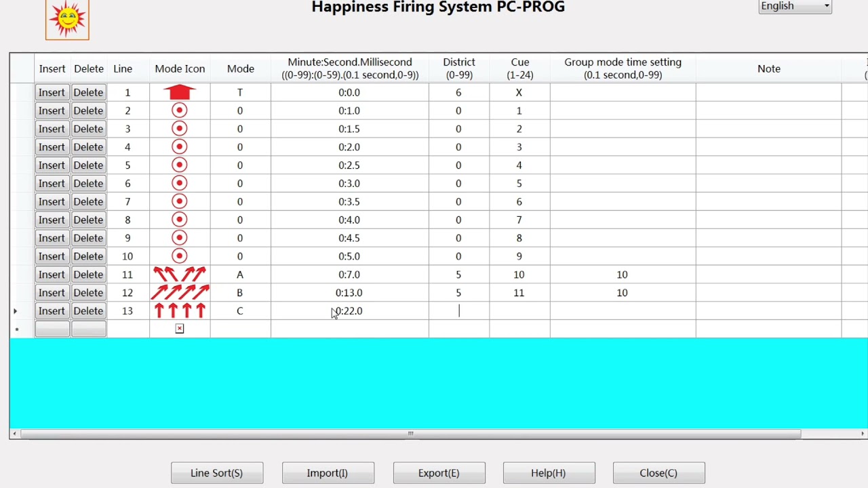Click the single-shot circle icon in line 4
The width and height of the screenshot is (868, 488).
coord(180,147)
